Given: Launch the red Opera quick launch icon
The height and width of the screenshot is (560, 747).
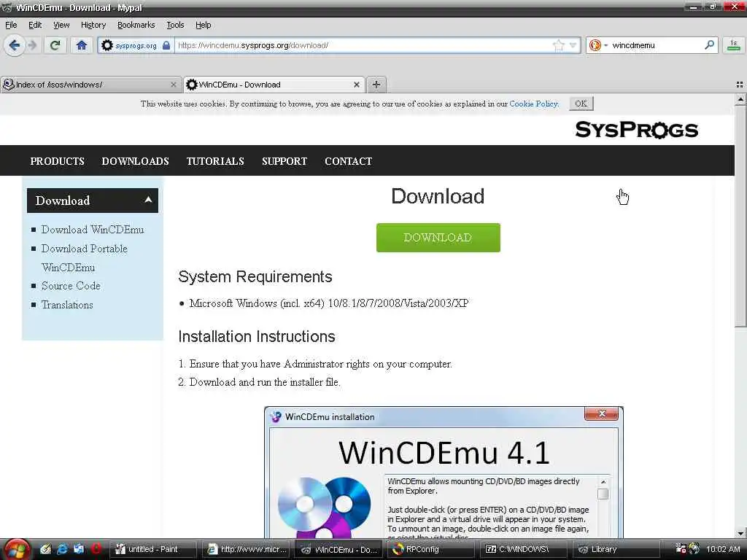Looking at the screenshot, I should coord(96,549).
